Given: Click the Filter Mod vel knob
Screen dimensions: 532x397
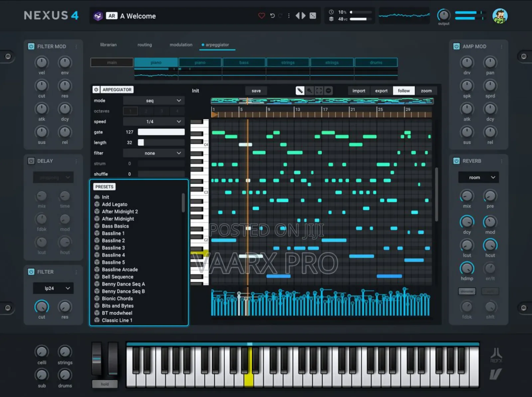Looking at the screenshot, I should (x=42, y=62).
